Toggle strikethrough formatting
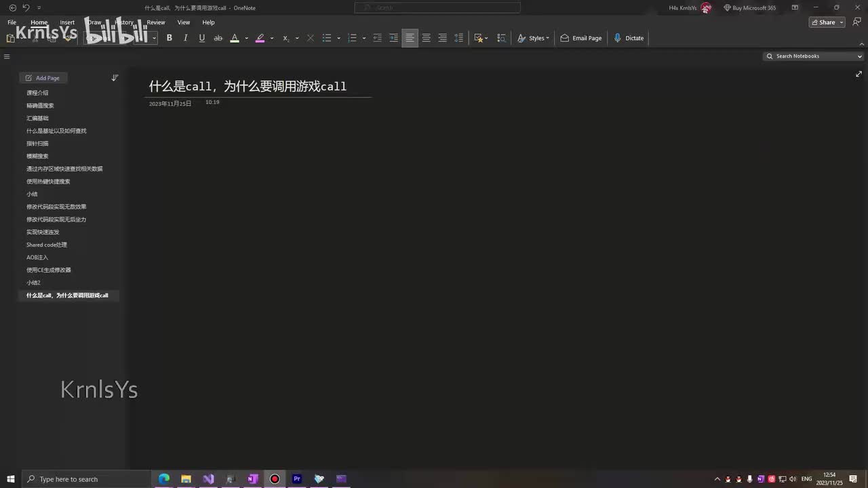868x488 pixels. pyautogui.click(x=218, y=38)
